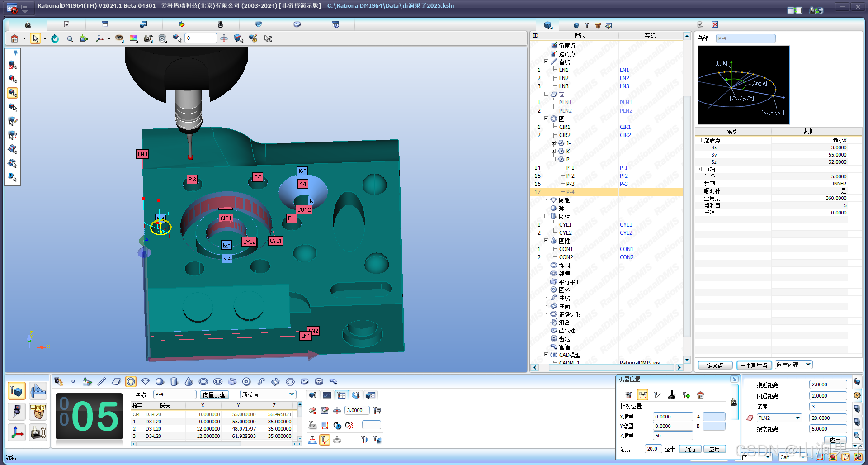Collapse the 起始点 property group
Screen dimensions: 868x465
pos(700,140)
